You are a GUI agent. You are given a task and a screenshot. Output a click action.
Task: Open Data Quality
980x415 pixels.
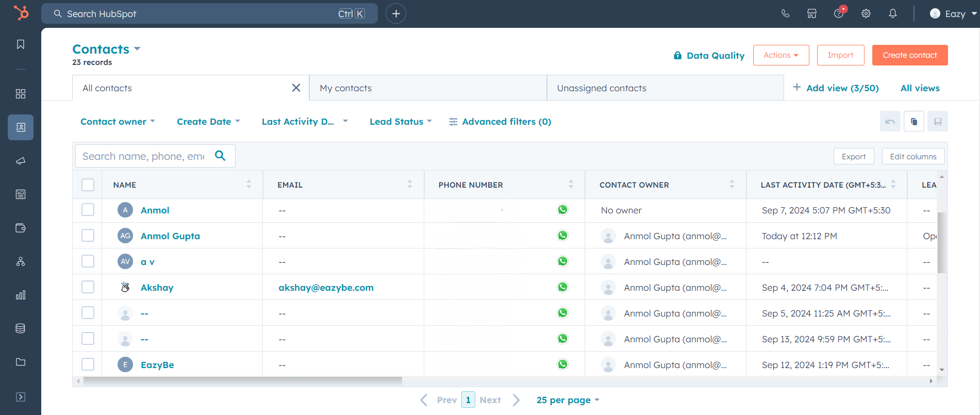(709, 56)
